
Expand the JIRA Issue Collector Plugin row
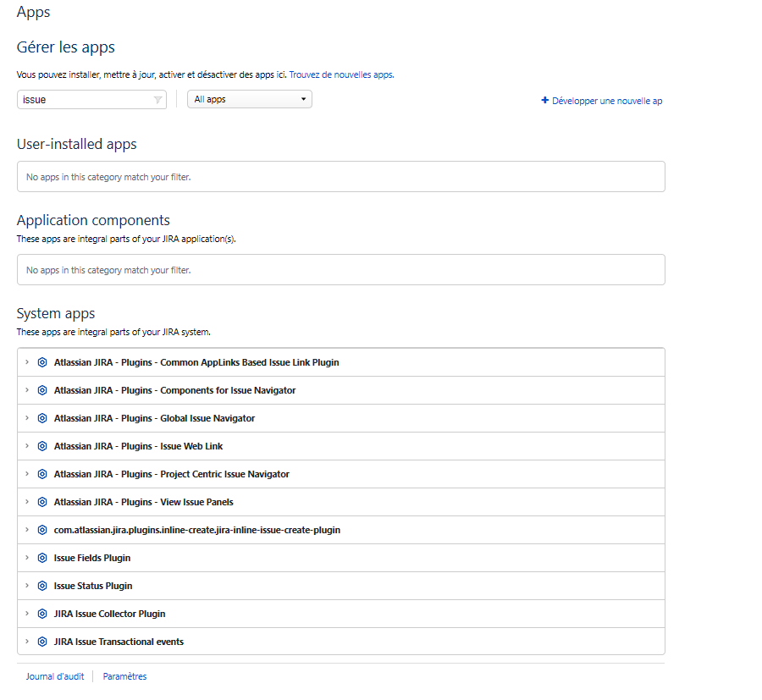coord(26,614)
